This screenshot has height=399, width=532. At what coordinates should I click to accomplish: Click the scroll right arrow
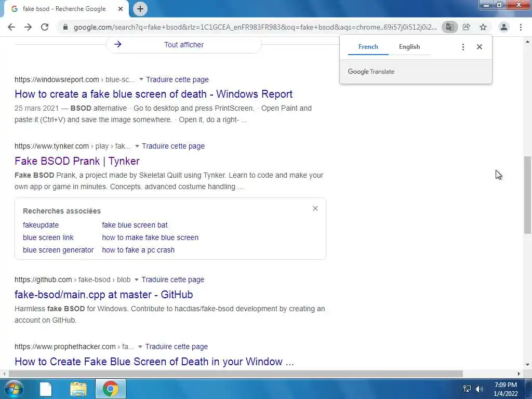519,374
